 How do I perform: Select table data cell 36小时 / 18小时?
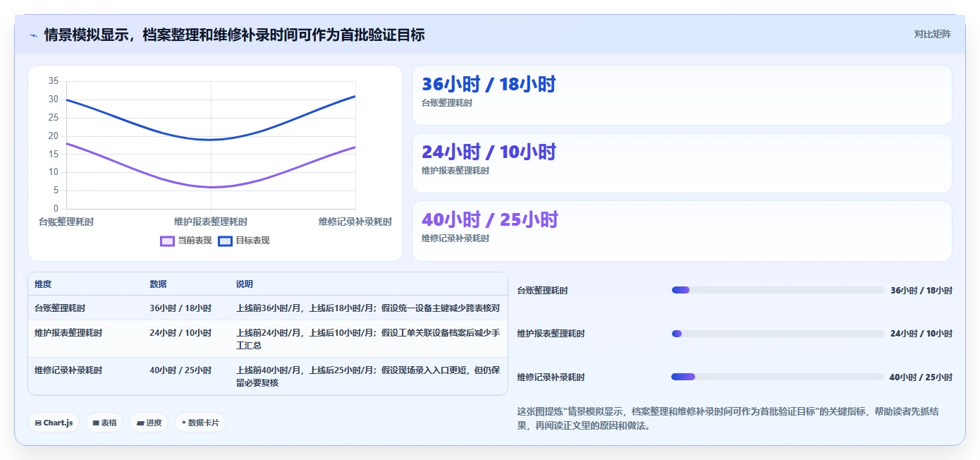point(180,308)
